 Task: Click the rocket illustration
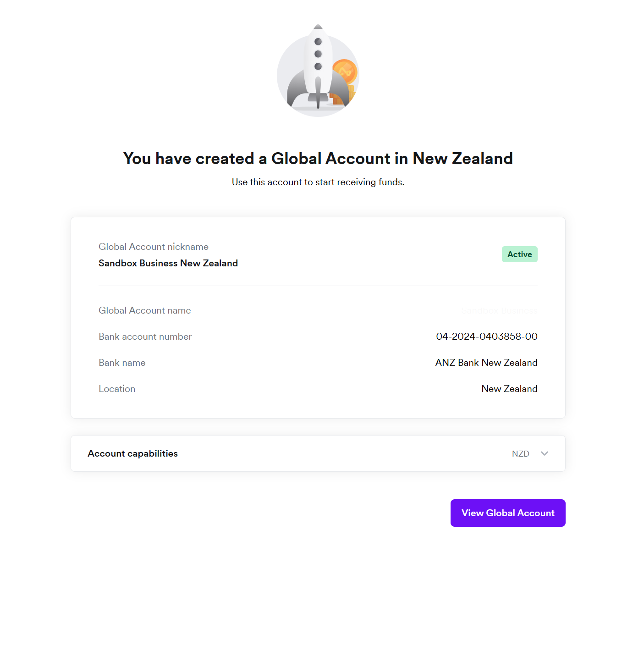(318, 69)
